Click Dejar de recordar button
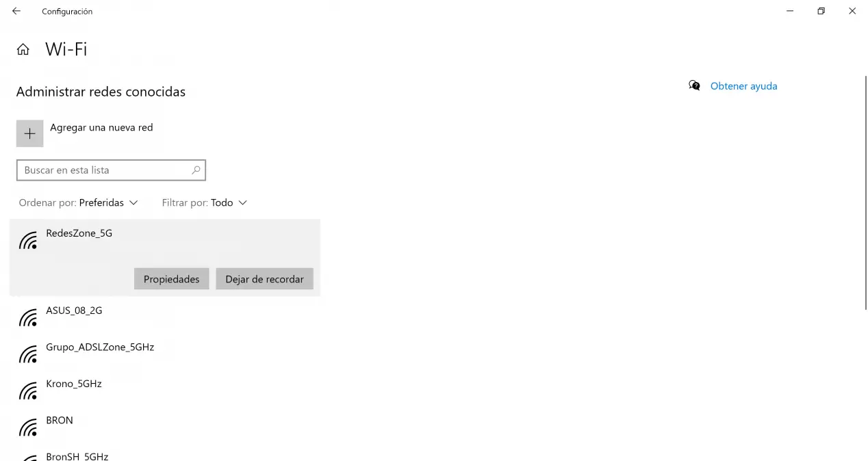The height and width of the screenshot is (461, 868). [x=264, y=279]
